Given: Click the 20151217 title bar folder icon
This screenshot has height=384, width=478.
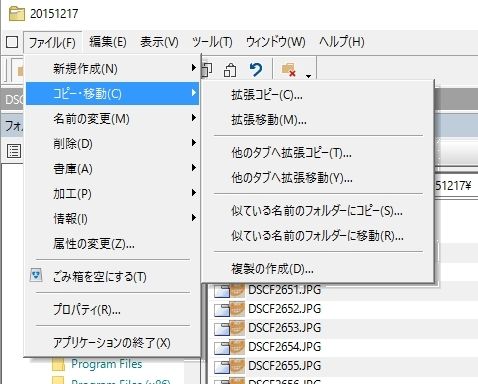Looking at the screenshot, I should click(16, 14).
